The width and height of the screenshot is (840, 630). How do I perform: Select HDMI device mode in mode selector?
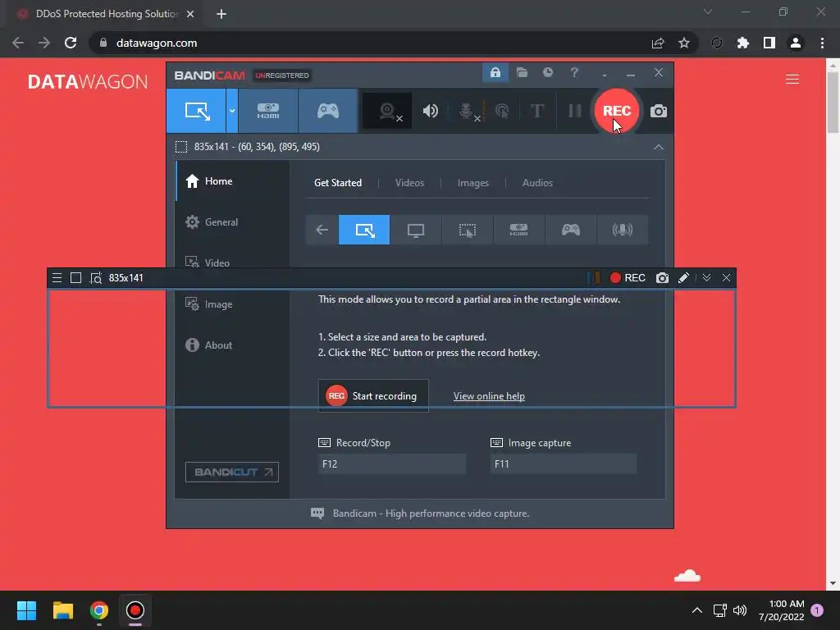coord(518,230)
